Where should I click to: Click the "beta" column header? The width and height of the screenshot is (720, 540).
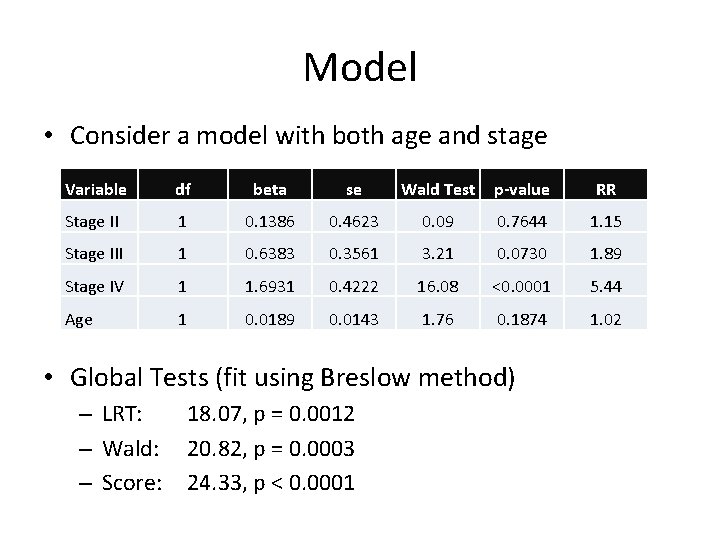268,188
